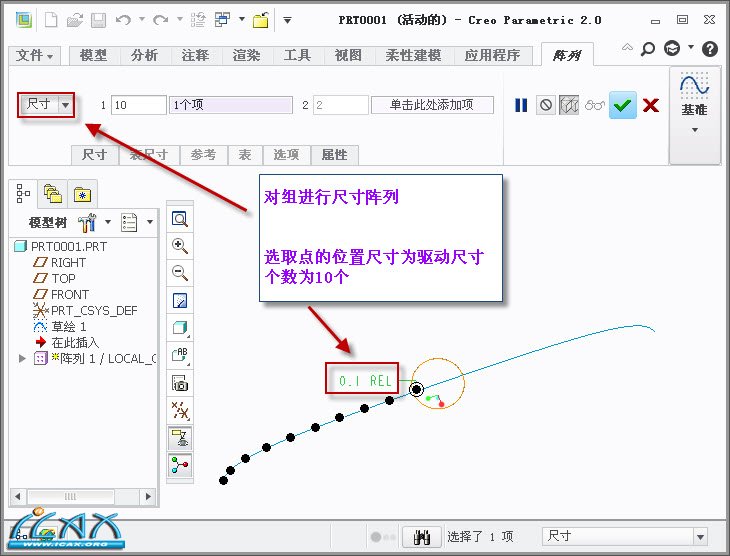Open the Learning Connector icon
Screen dimensions: 730x556
pyautogui.click(x=672, y=48)
